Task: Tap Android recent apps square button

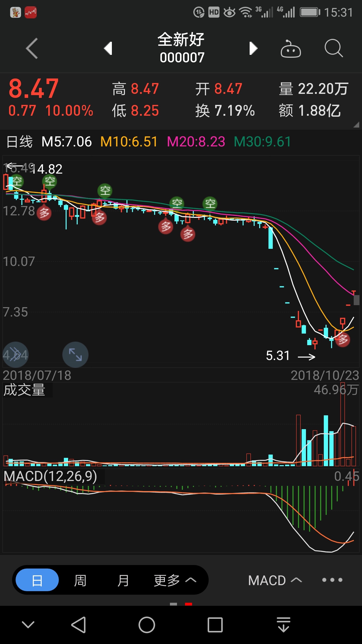Action: click(215, 625)
